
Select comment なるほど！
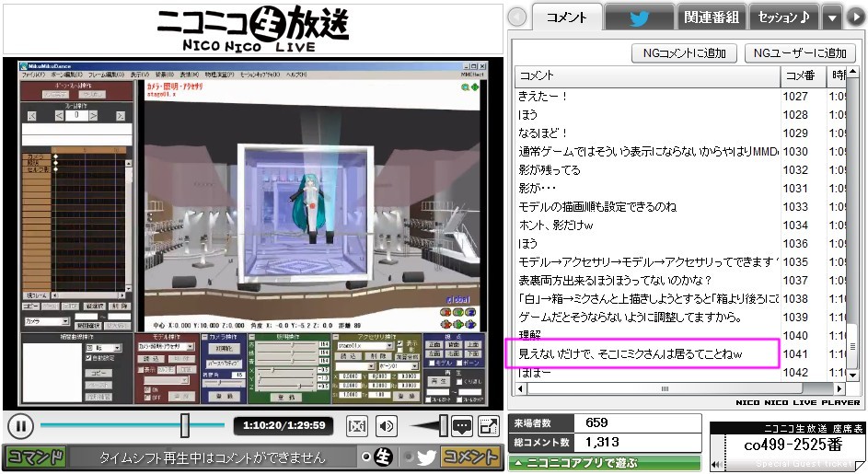tap(679, 133)
